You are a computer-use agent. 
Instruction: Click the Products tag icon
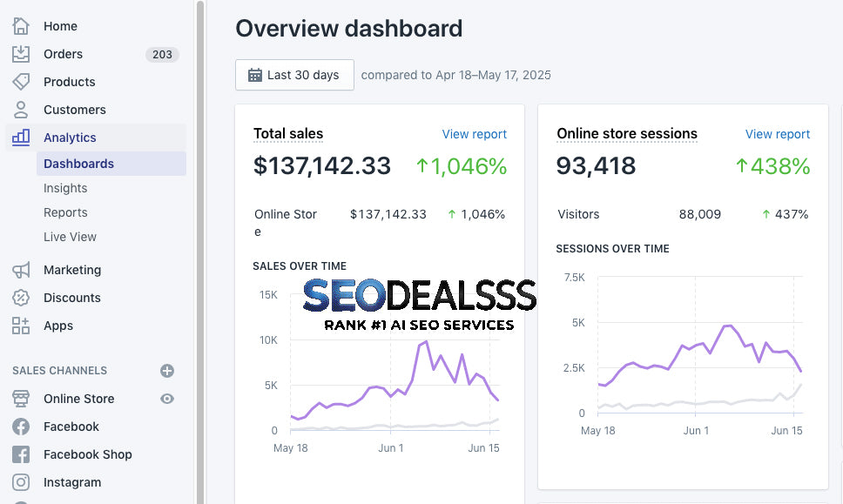(x=20, y=82)
